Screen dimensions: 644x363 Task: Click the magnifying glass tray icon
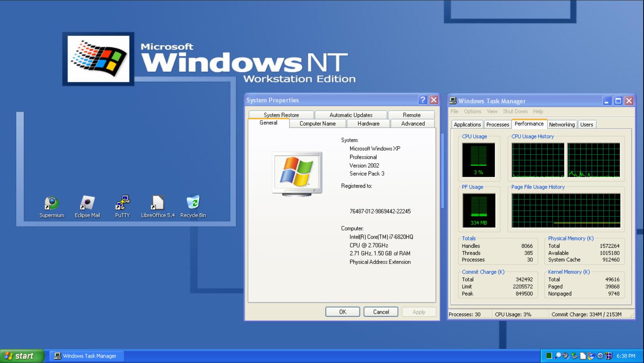click(558, 355)
